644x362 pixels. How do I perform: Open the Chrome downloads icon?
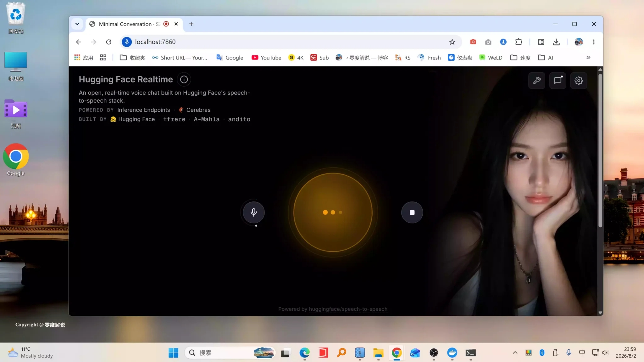click(x=556, y=42)
